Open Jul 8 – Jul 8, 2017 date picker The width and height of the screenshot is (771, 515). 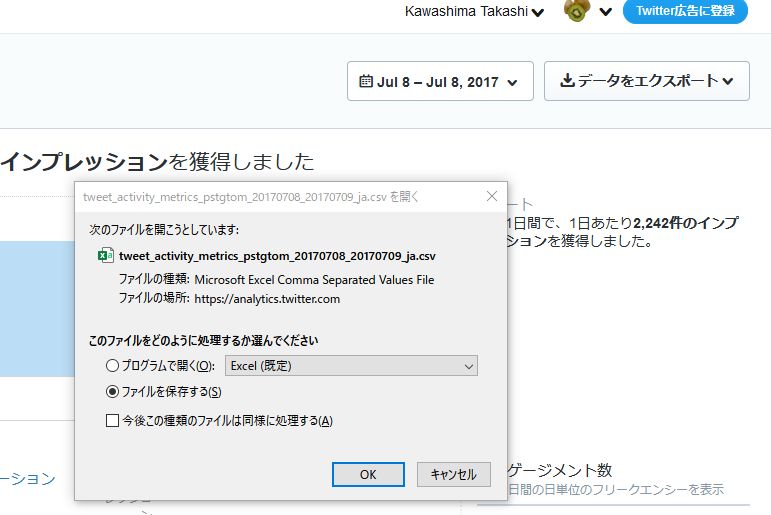click(440, 81)
